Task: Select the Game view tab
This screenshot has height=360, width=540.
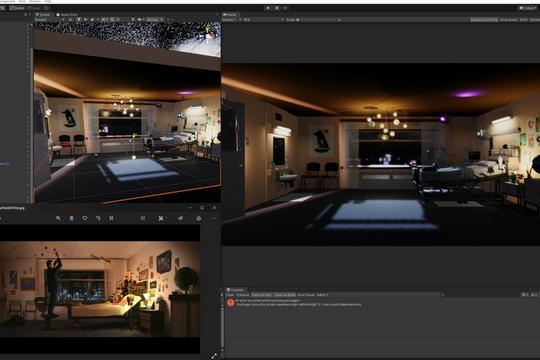Action: tap(230, 15)
